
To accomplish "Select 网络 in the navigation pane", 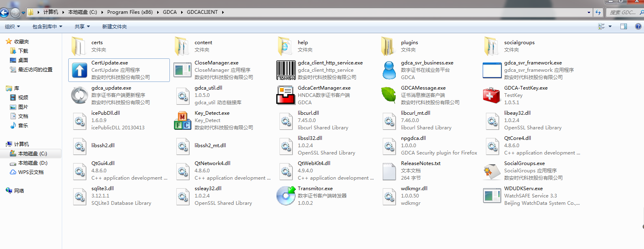I will [x=19, y=191].
